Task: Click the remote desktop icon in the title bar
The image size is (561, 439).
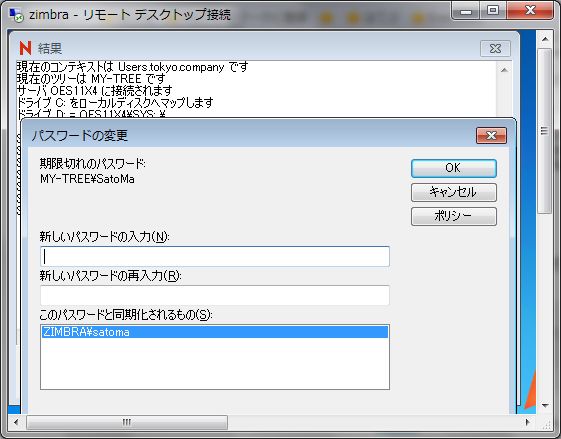Action: (x=16, y=15)
